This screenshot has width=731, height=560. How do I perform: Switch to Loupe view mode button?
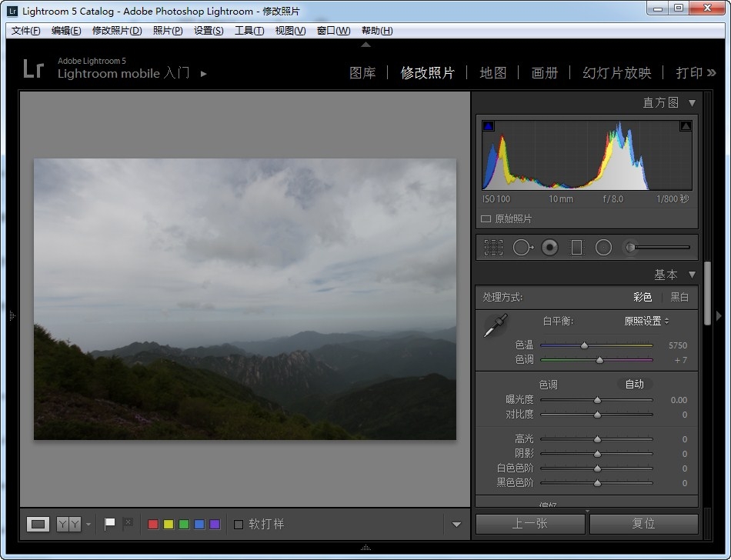38,524
